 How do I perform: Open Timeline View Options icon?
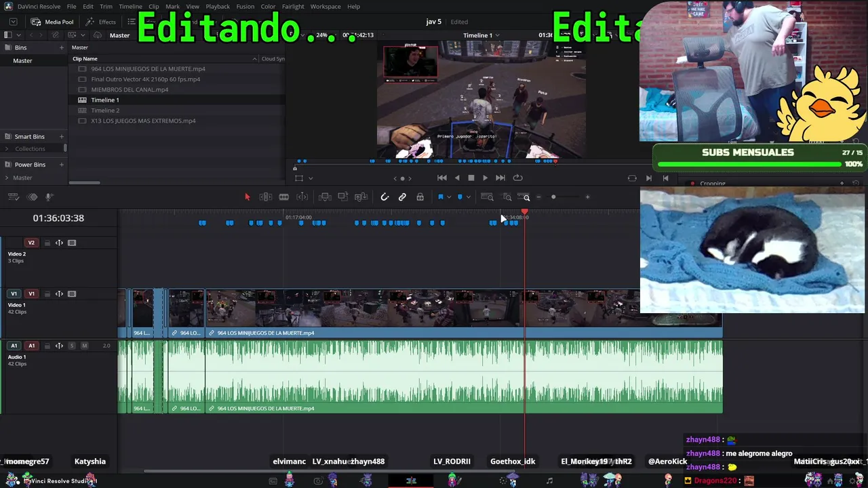13,197
